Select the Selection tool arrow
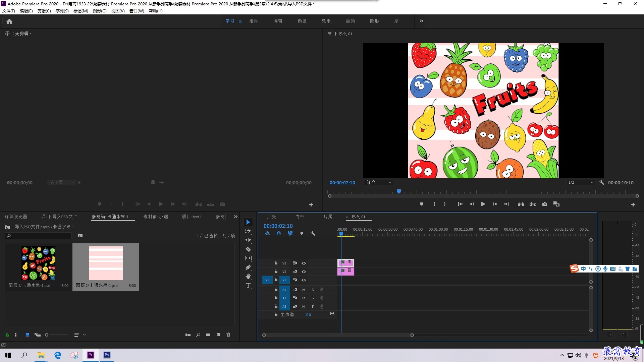The height and width of the screenshot is (362, 644). coord(248,222)
